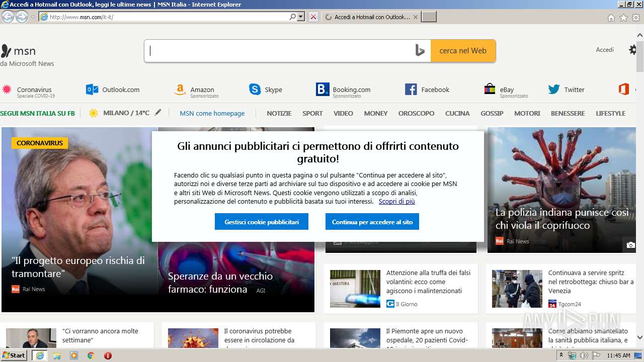The width and height of the screenshot is (644, 362).
Task: Open the address bar search magnifier
Action: click(292, 17)
